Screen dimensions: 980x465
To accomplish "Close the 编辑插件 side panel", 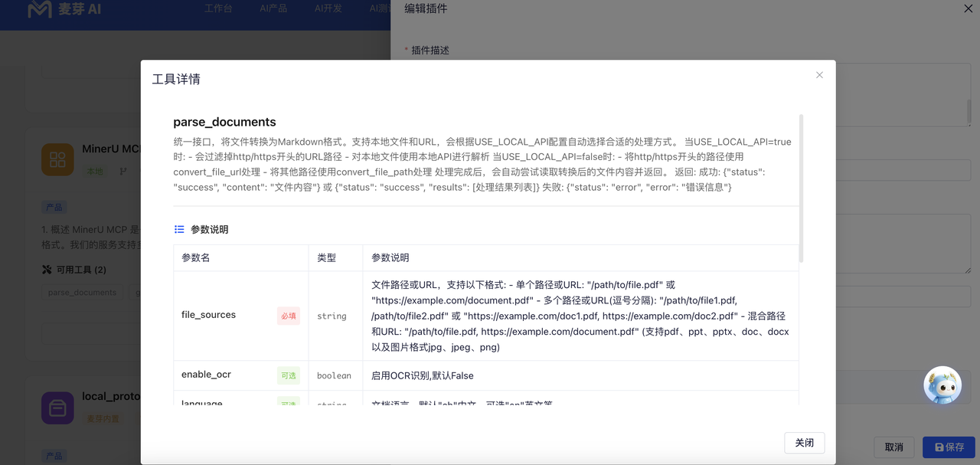I will pyautogui.click(x=969, y=8).
